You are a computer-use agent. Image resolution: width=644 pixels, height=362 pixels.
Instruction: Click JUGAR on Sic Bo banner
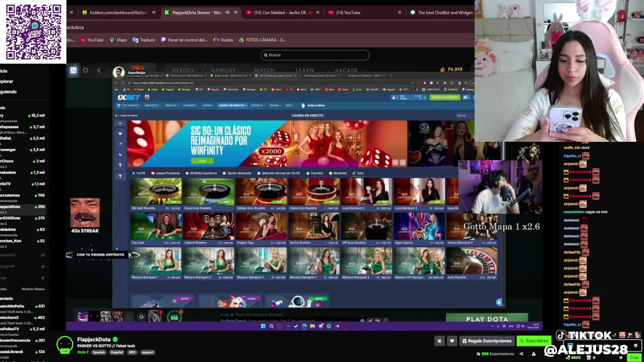pos(202,161)
